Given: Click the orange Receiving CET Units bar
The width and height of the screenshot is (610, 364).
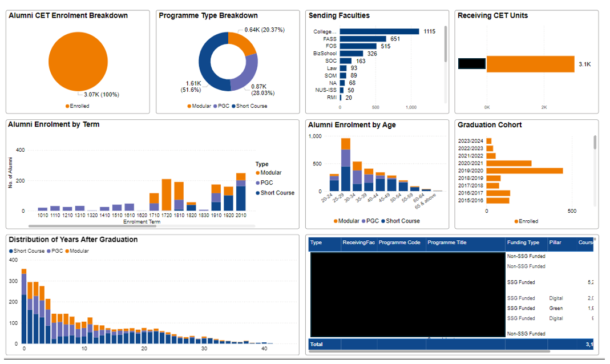Looking at the screenshot, I should (x=530, y=64).
